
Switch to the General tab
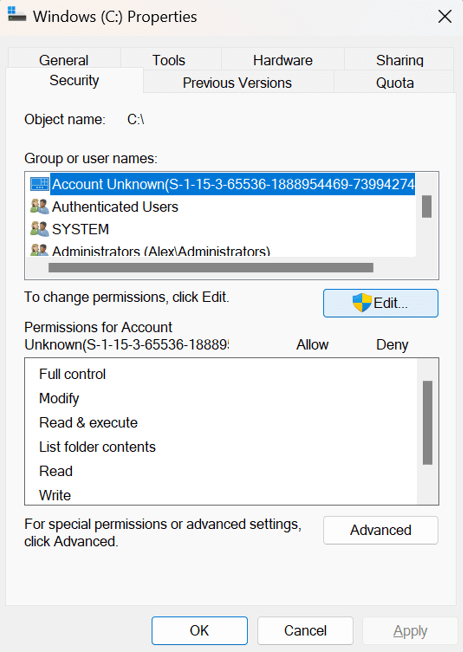click(x=64, y=60)
